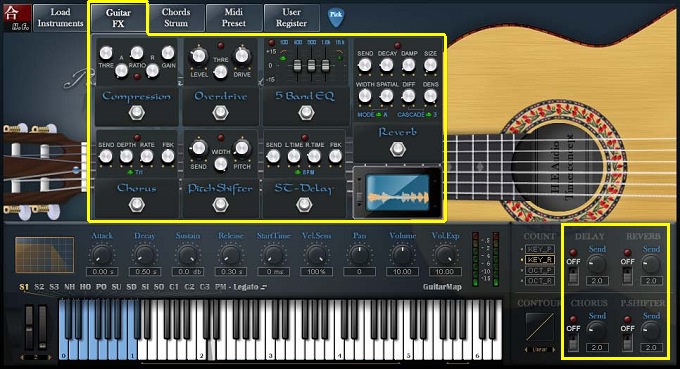Image resolution: width=680 pixels, height=369 pixels.
Task: Click the Overdrive footswitch button
Action: click(220, 113)
